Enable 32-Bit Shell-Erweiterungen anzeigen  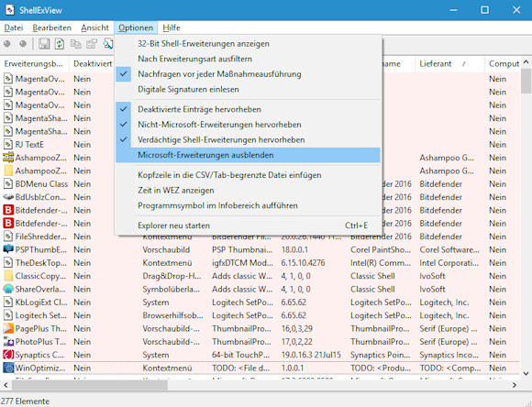tap(248, 44)
